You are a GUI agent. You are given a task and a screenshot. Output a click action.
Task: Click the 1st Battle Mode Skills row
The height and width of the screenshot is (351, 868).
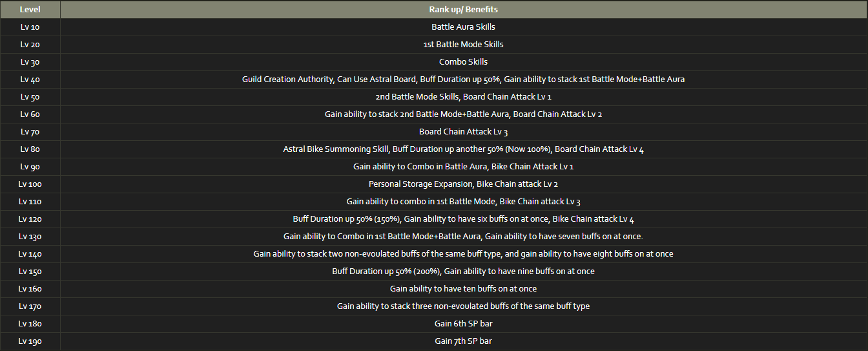pyautogui.click(x=463, y=45)
